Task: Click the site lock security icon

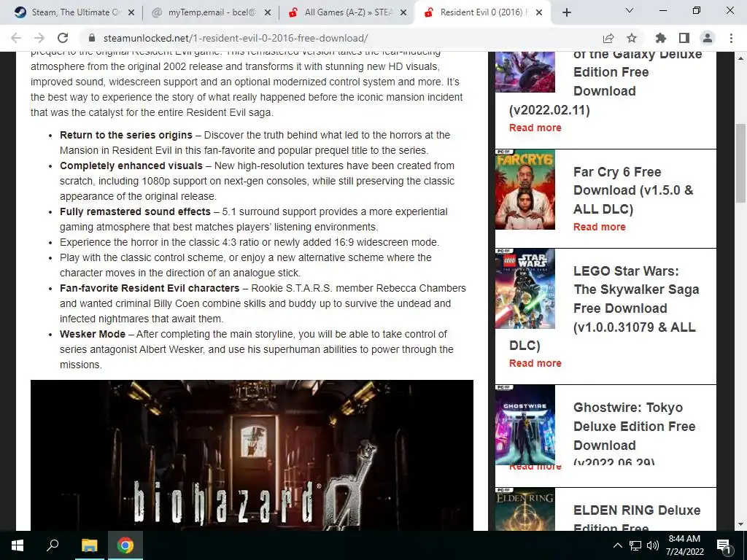Action: 93,38
